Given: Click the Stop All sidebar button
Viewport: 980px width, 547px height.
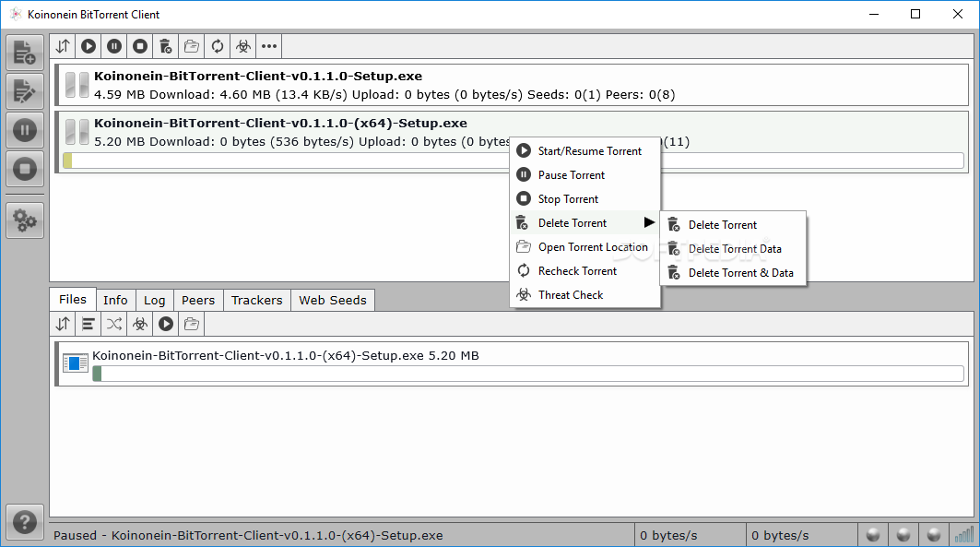Looking at the screenshot, I should (x=25, y=169).
